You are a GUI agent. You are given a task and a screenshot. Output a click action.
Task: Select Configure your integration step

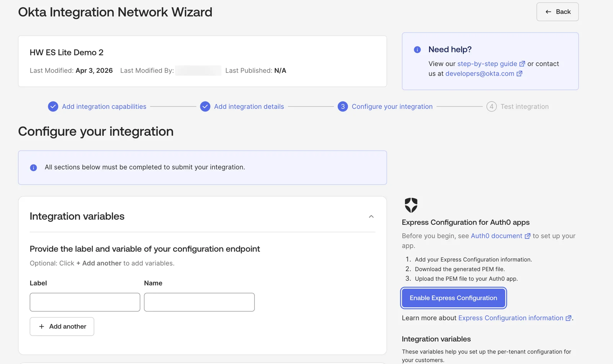(392, 107)
